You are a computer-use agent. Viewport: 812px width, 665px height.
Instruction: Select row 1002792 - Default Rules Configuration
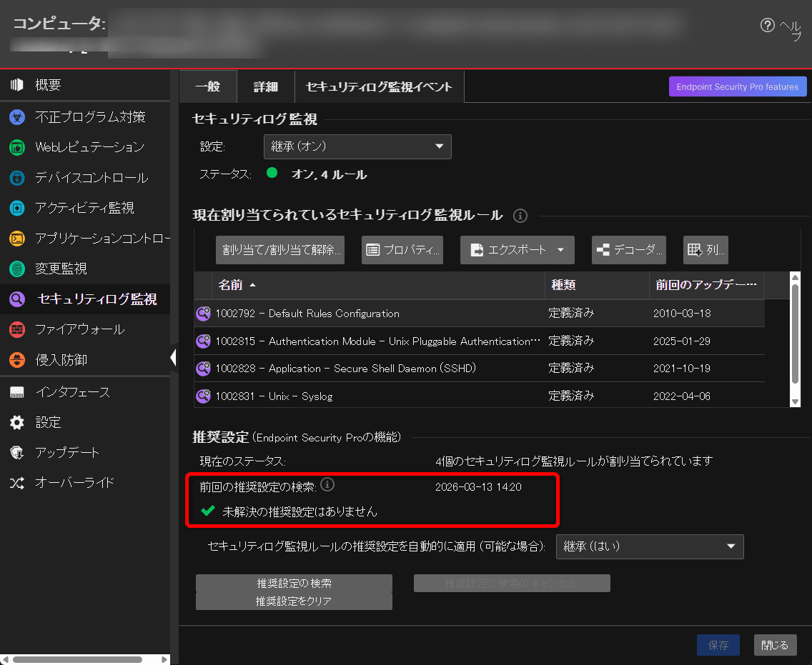coord(480,313)
